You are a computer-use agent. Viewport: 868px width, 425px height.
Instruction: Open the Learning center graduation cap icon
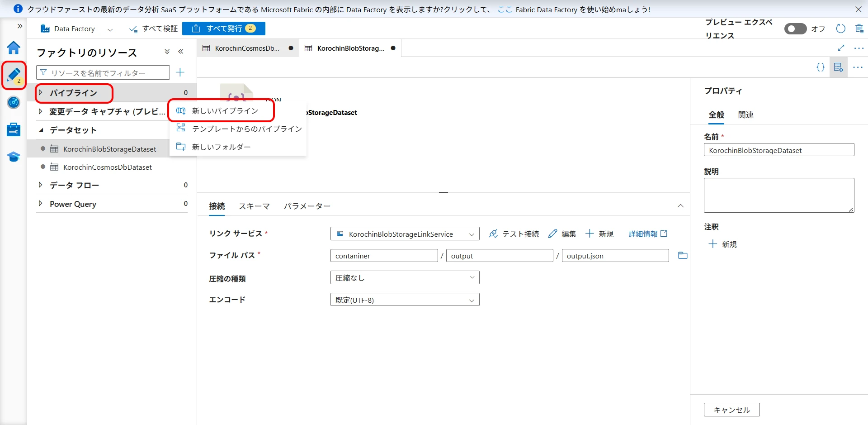pyautogui.click(x=14, y=157)
